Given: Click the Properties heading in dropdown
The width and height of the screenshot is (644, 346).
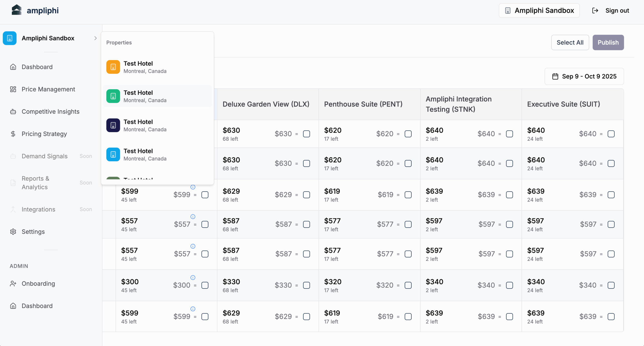Looking at the screenshot, I should click(119, 42).
